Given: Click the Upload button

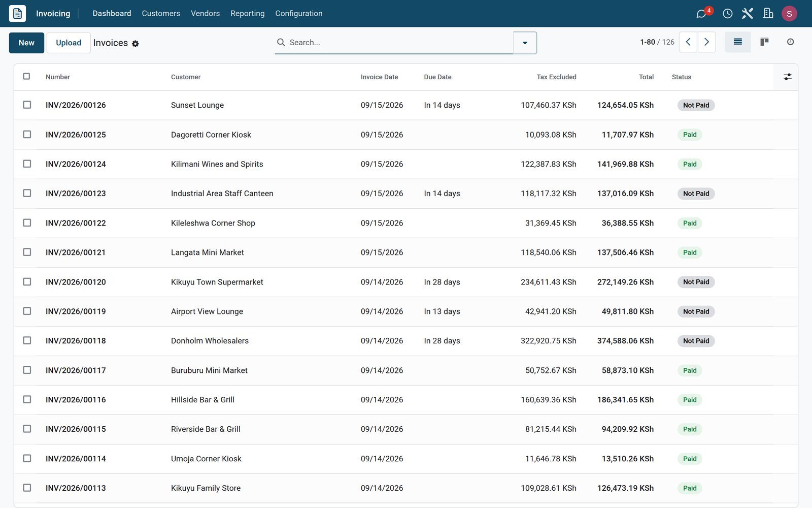Looking at the screenshot, I should pos(69,43).
